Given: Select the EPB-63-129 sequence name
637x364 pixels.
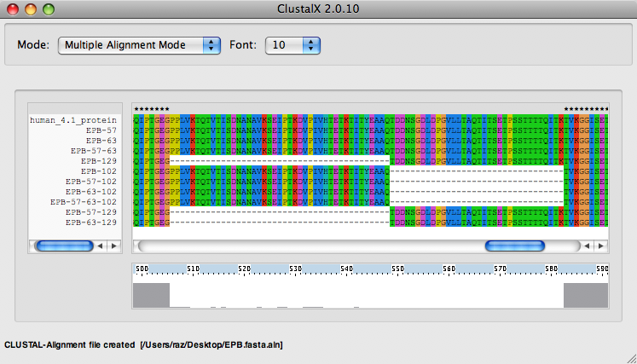Looking at the screenshot, I should point(91,222).
